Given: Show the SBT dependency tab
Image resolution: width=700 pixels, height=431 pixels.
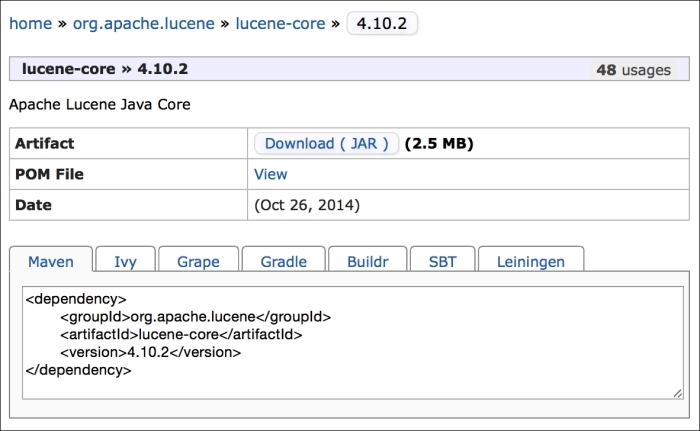Looking at the screenshot, I should tap(442, 261).
